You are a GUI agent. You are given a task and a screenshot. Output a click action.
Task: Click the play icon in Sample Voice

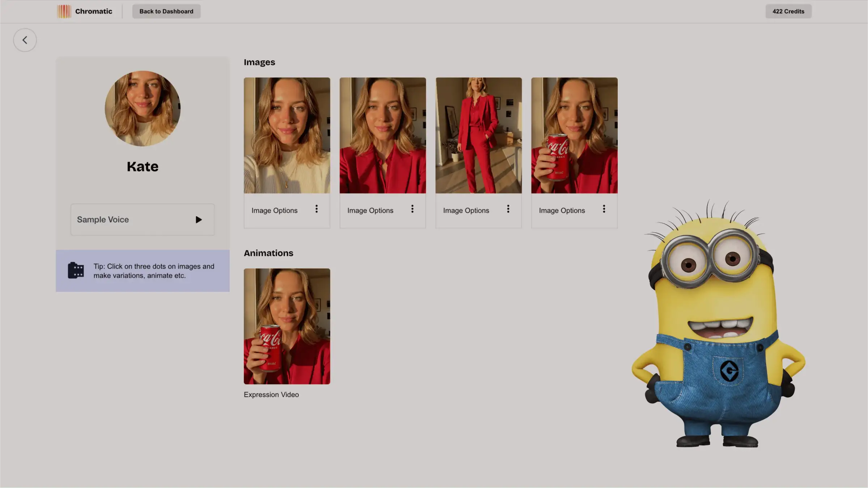pos(199,219)
